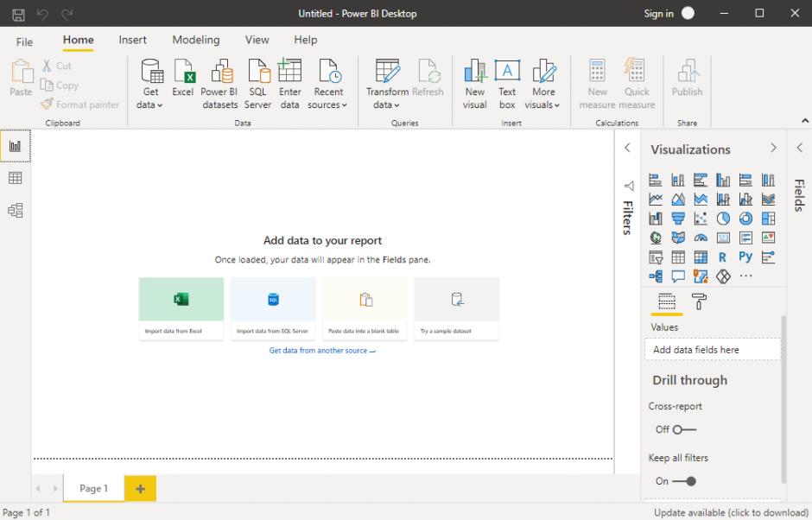Choose the KPI visual
The height and width of the screenshot is (520, 812).
pyautogui.click(x=769, y=238)
